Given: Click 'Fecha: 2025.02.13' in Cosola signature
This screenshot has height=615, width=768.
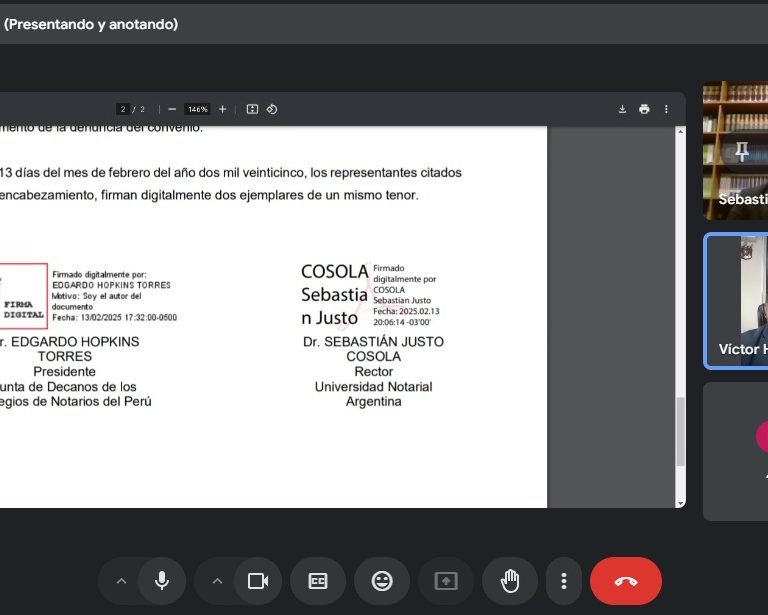Looking at the screenshot, I should tap(406, 311).
